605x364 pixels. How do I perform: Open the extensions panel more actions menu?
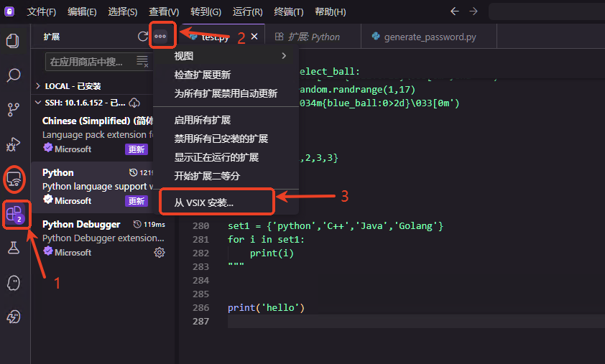[160, 36]
